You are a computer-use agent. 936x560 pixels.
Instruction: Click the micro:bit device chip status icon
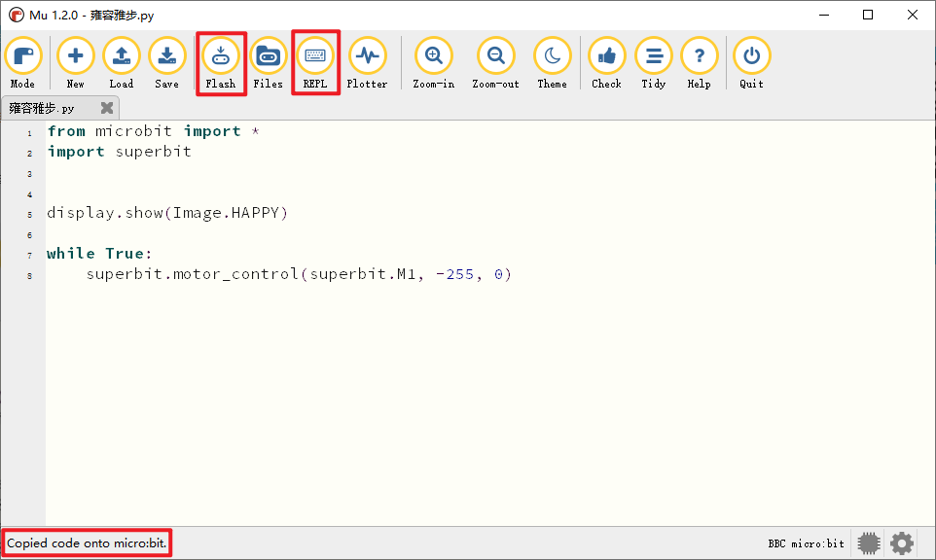click(869, 543)
